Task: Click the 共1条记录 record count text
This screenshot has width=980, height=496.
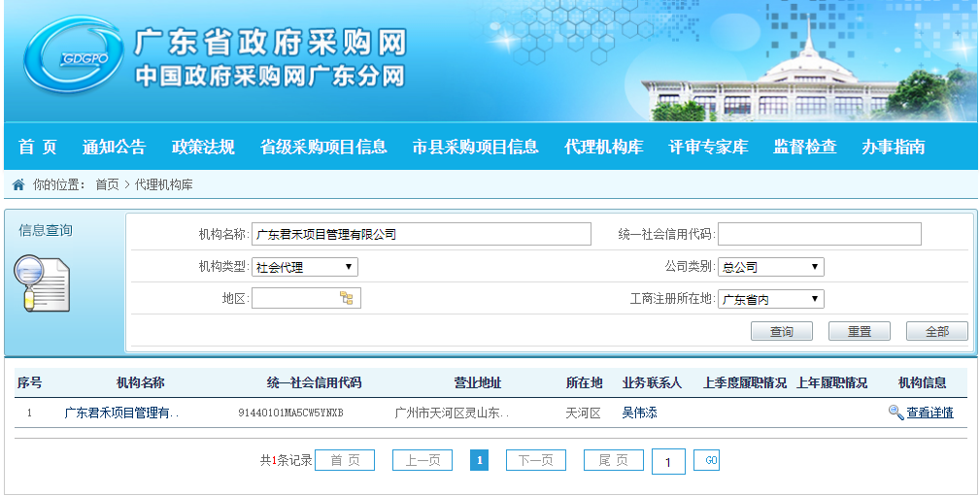Action: [x=287, y=460]
